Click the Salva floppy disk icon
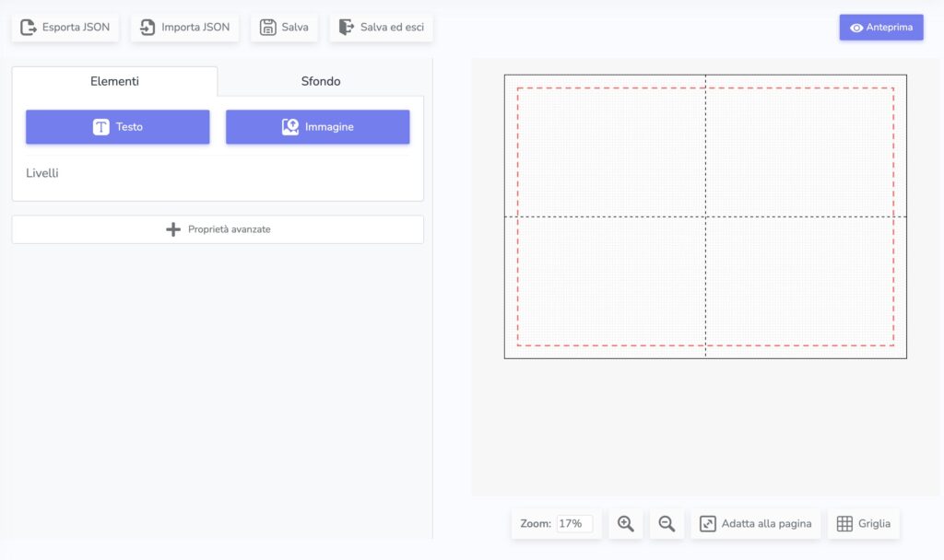 tap(268, 28)
